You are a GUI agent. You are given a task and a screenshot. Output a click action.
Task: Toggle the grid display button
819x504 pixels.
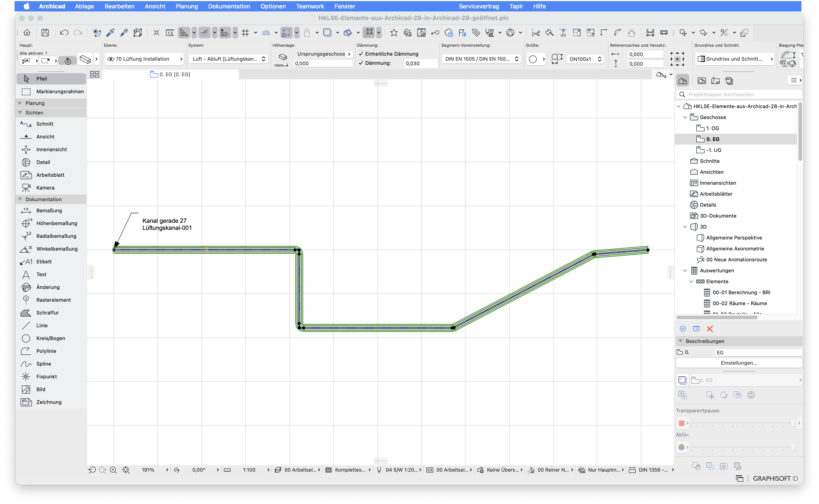coord(245,33)
